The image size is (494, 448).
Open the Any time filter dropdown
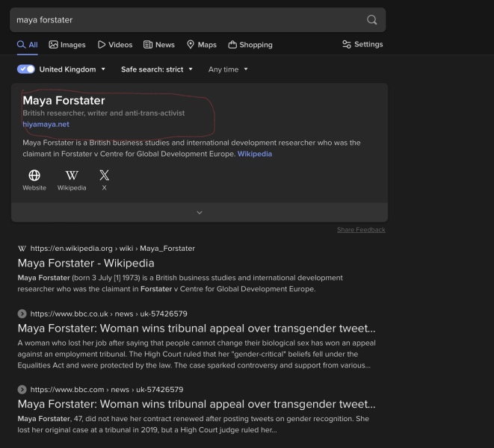pyautogui.click(x=228, y=69)
